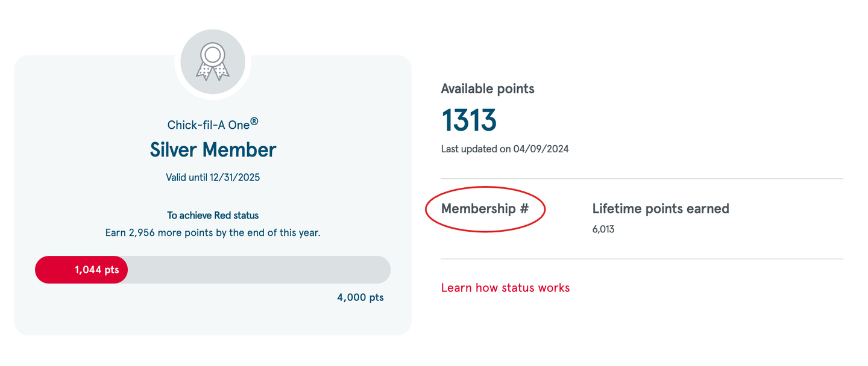Click the 6,013 lifetime points value

tap(603, 229)
